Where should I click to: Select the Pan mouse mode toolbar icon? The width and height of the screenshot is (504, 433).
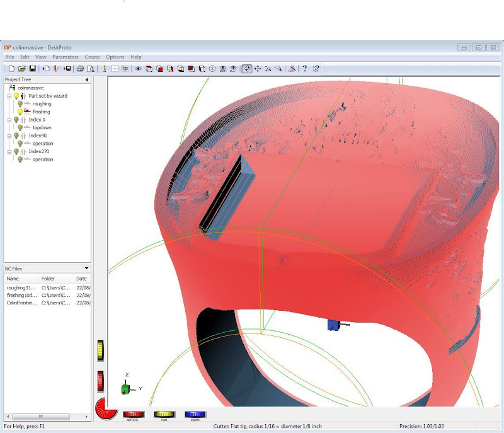[x=258, y=68]
